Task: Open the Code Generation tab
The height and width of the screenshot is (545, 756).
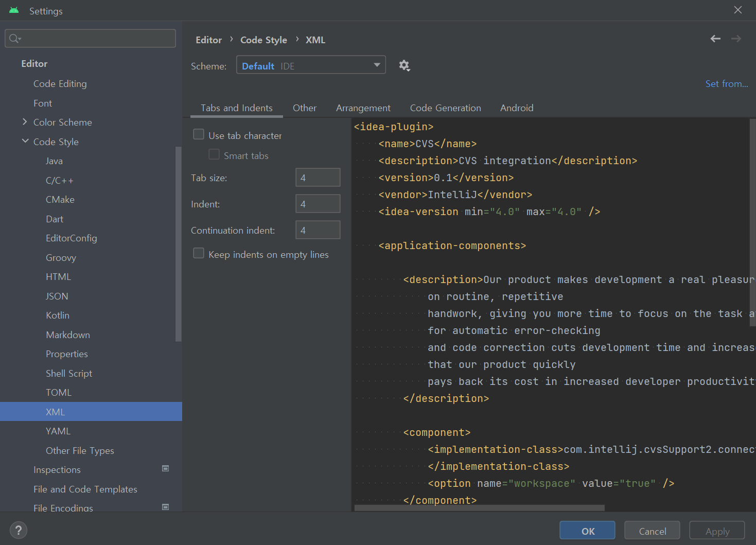Action: click(x=446, y=108)
